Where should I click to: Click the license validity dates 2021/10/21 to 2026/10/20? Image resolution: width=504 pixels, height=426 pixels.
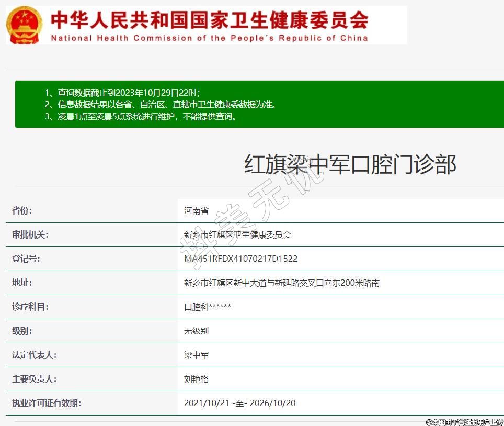coord(239,403)
